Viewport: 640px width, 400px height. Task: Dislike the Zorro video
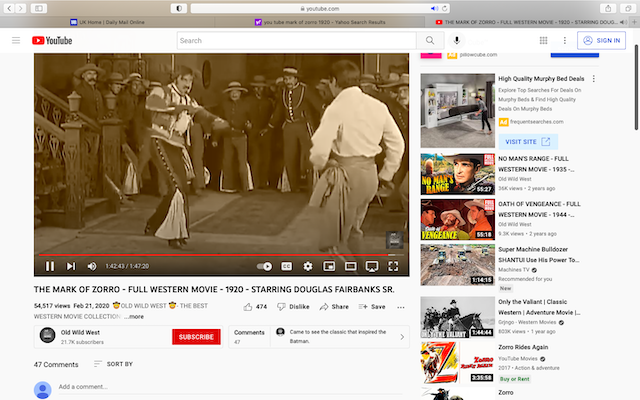click(293, 307)
